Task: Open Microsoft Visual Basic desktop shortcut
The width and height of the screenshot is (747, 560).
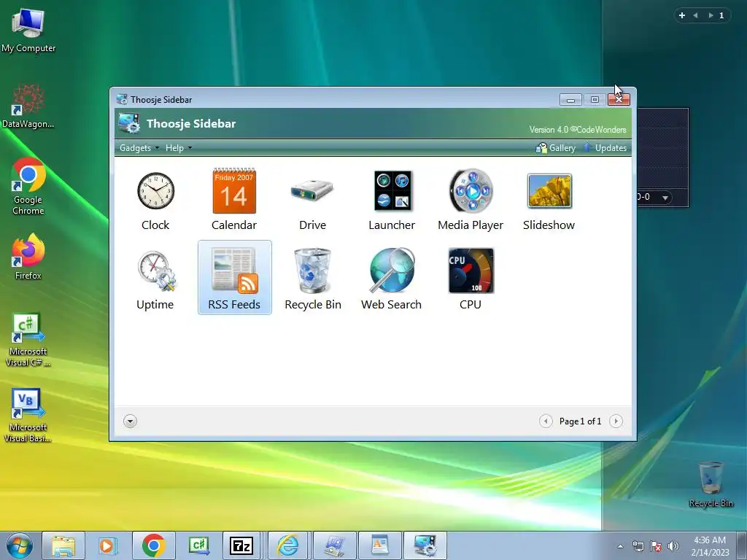Action: [x=28, y=416]
